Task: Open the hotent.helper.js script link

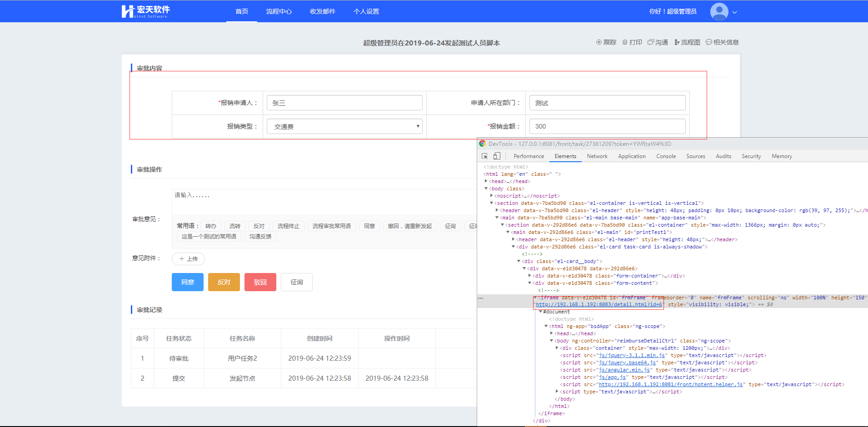Action: (x=671, y=384)
